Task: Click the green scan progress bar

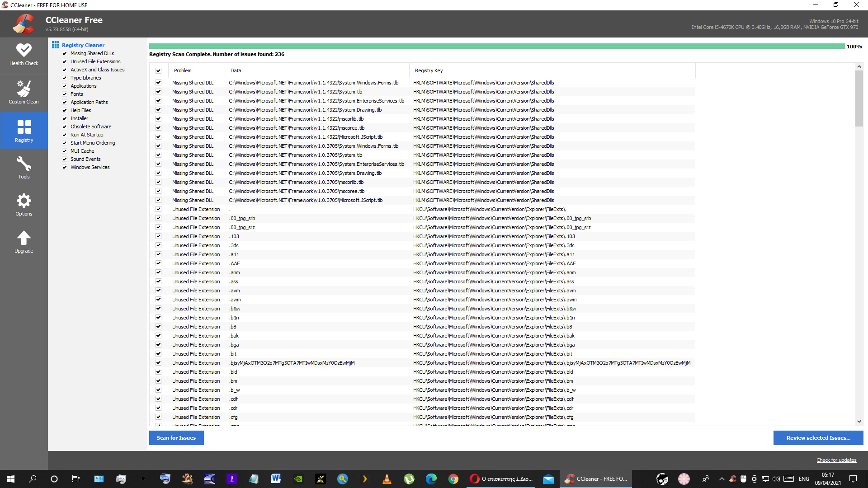Action: (497, 46)
